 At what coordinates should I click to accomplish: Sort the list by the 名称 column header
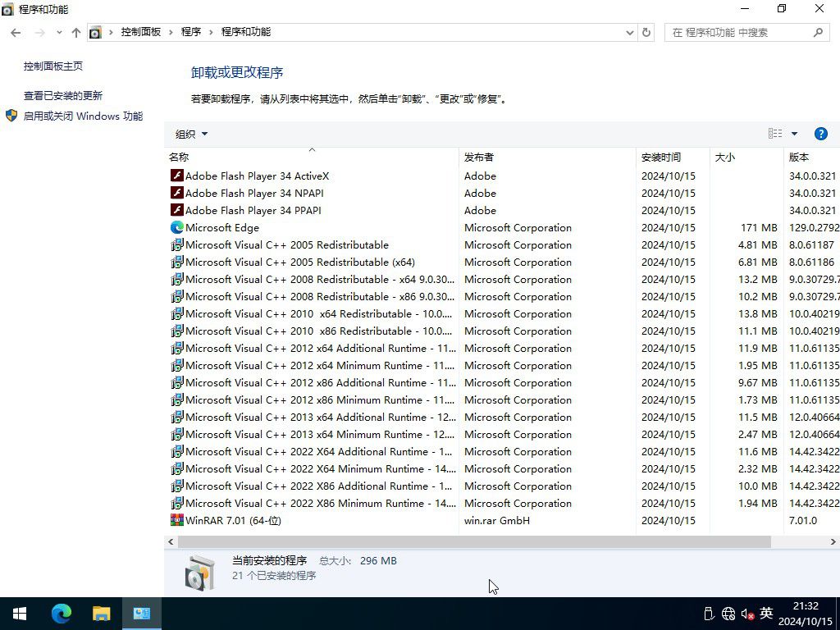tap(180, 157)
